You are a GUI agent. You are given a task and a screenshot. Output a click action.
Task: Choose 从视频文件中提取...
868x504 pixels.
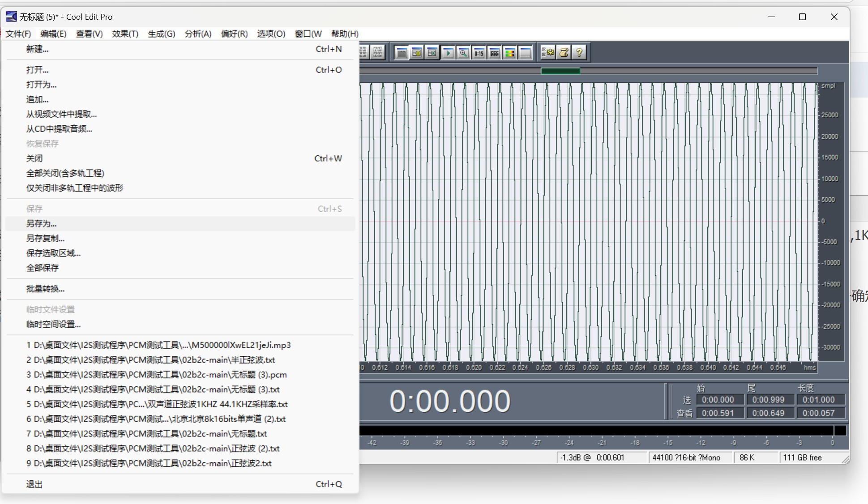pyautogui.click(x=180, y=114)
